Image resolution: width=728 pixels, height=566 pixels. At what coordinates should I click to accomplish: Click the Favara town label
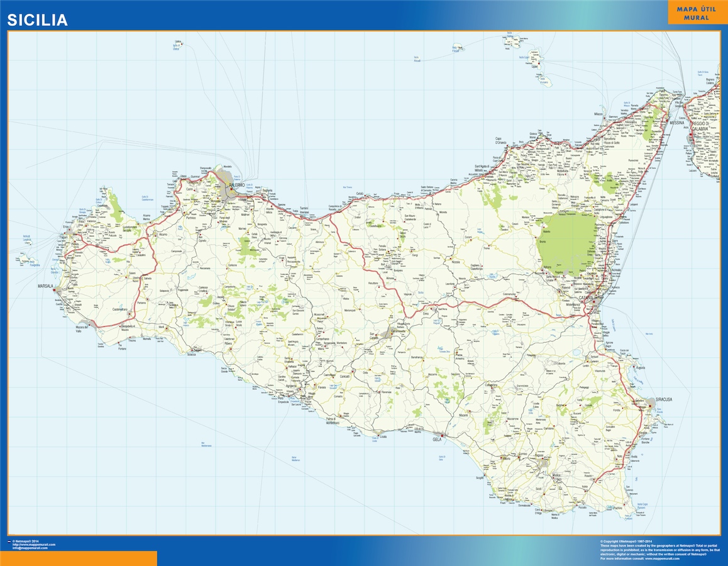[322, 387]
